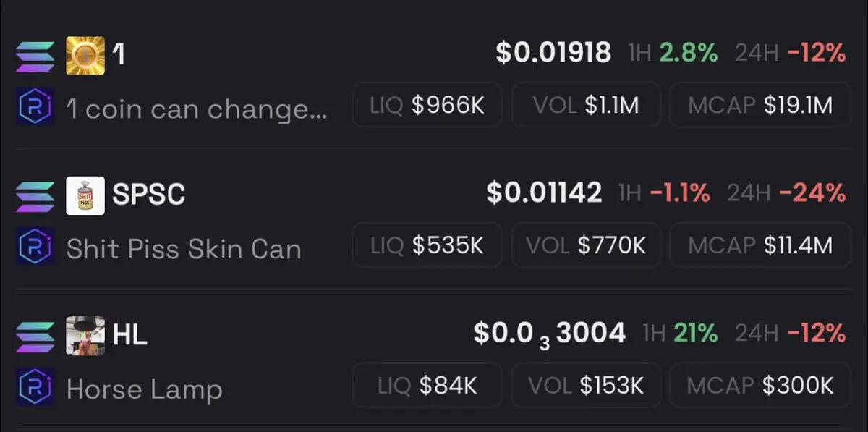868x432 pixels.
Task: Click the gold coin token icon
Action: point(85,56)
